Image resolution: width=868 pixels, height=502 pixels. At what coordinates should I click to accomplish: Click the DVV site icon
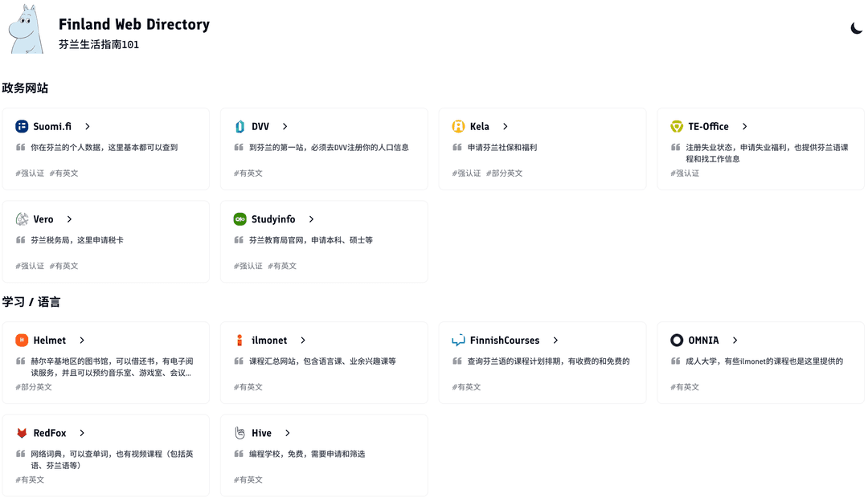[x=240, y=126]
